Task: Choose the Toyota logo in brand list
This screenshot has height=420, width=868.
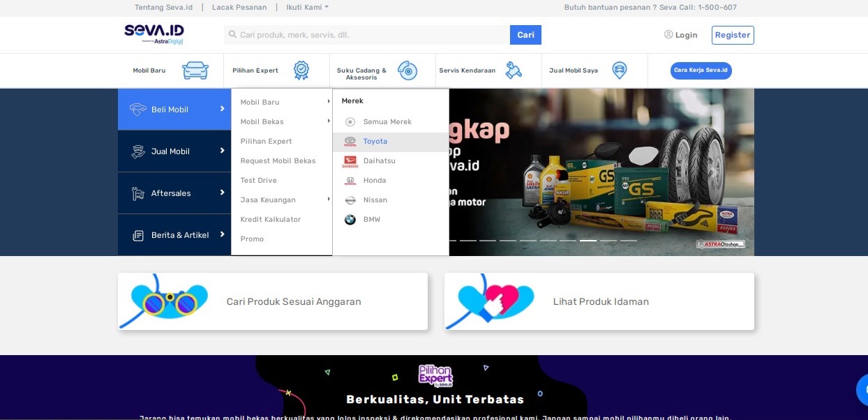Action: 350,142
